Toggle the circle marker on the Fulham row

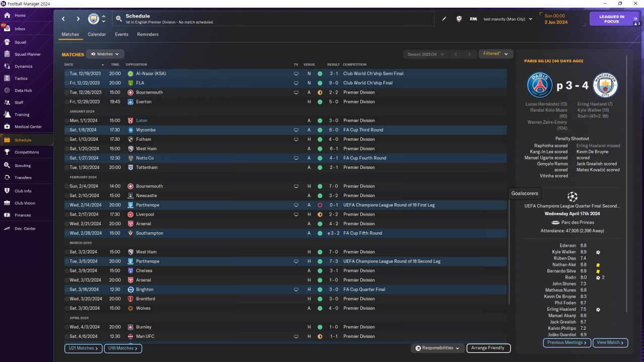67,139
